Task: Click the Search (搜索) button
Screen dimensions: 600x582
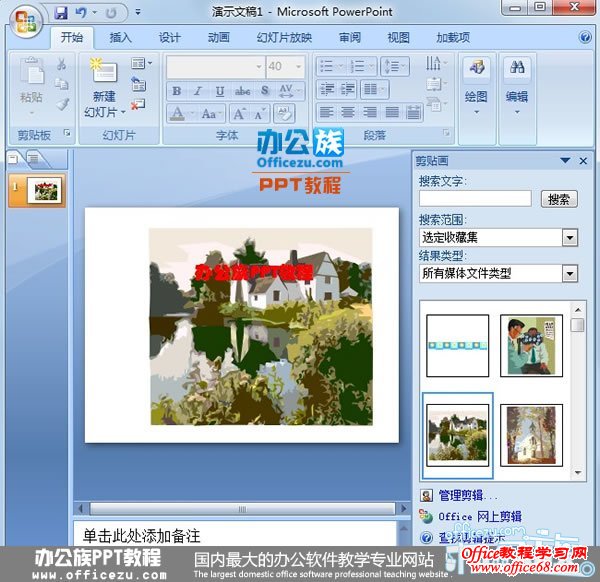Action: (x=560, y=199)
